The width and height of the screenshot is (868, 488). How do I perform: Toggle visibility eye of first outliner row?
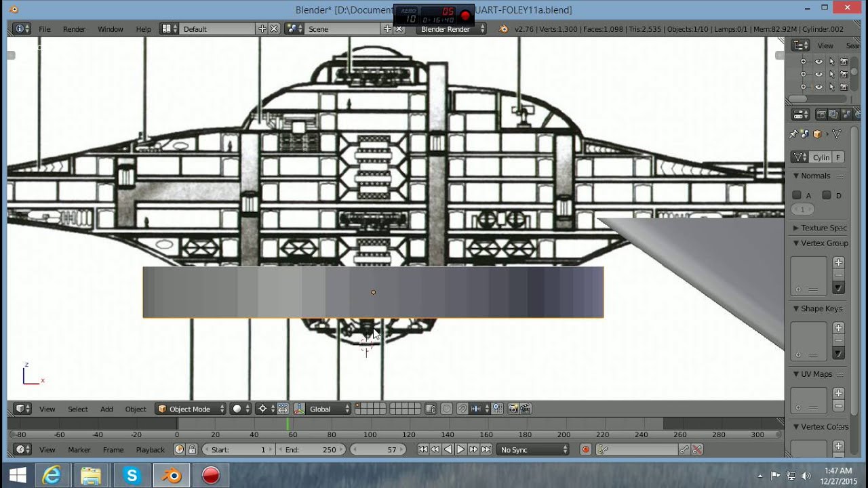coord(819,61)
